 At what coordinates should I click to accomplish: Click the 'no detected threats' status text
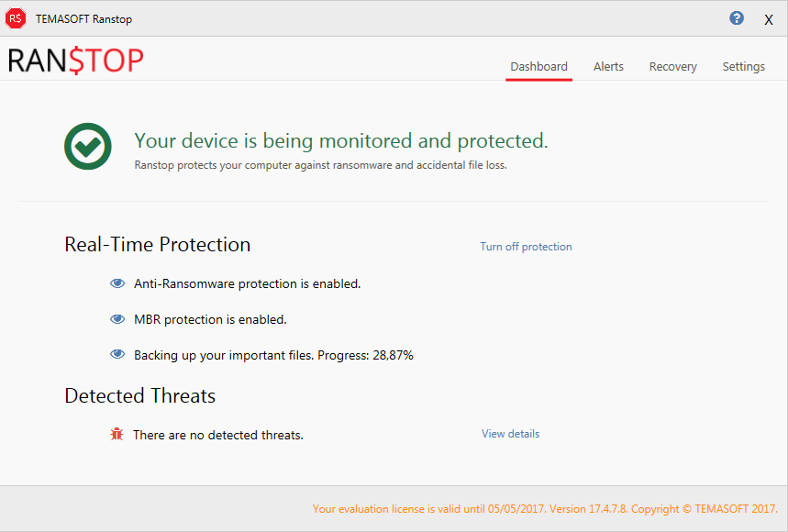tap(217, 435)
